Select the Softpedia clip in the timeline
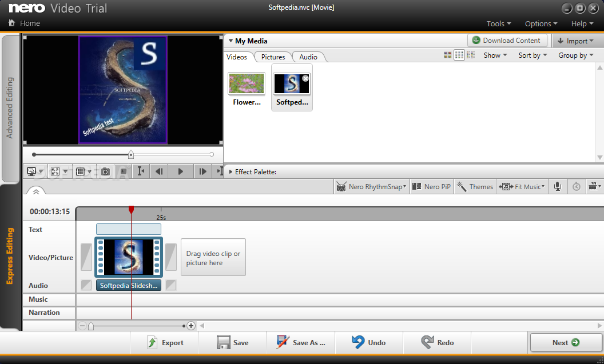Image resolution: width=604 pixels, height=364 pixels. click(x=129, y=257)
